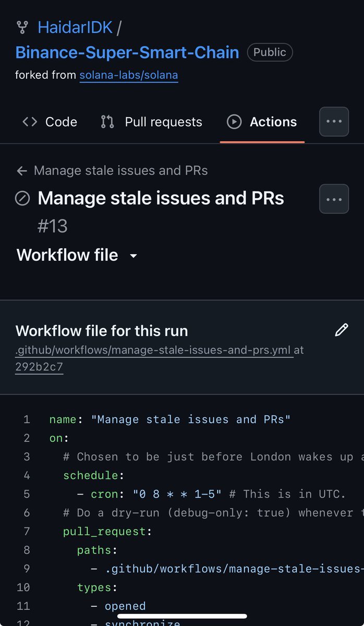The height and width of the screenshot is (626, 364).
Task: Click the name key on line 1
Action: [63, 419]
